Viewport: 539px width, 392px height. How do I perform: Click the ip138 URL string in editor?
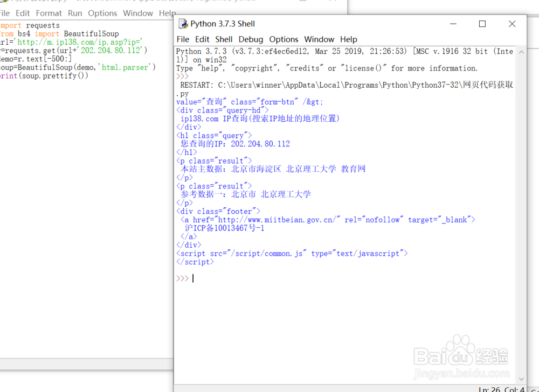[x=80, y=42]
